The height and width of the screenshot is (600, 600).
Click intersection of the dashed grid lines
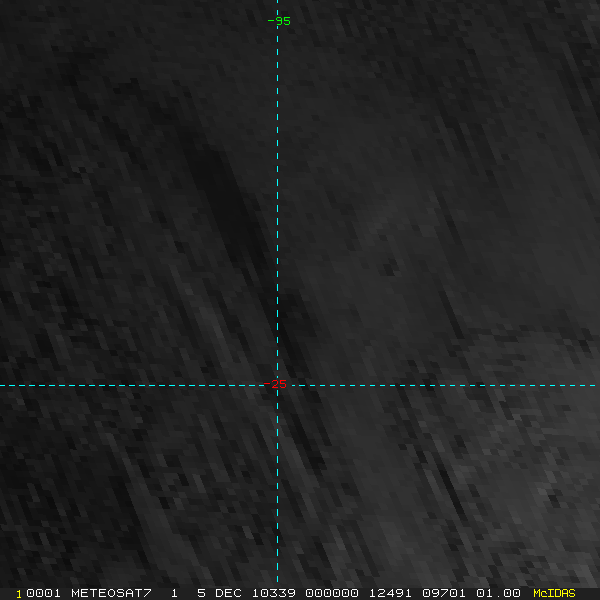pyautogui.click(x=277, y=384)
